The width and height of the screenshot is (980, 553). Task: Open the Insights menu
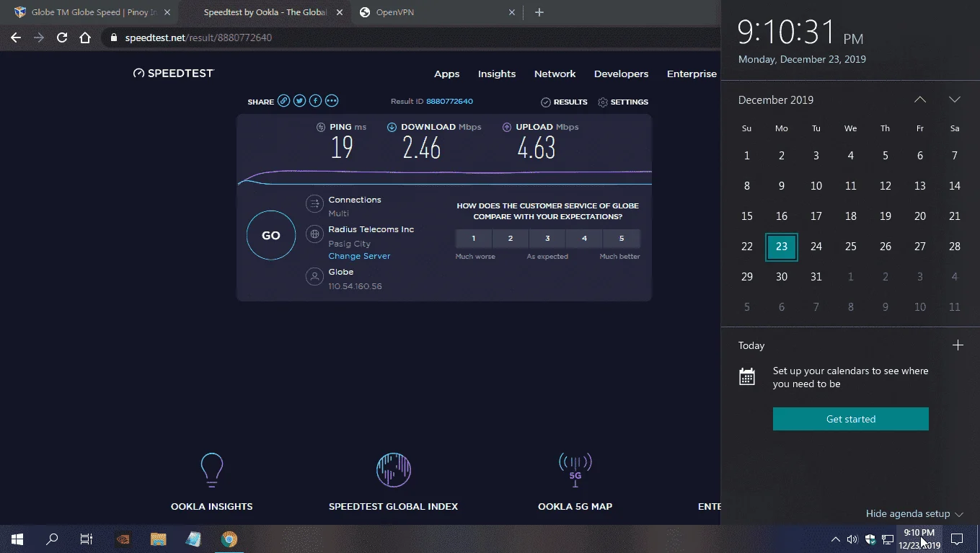tap(497, 74)
